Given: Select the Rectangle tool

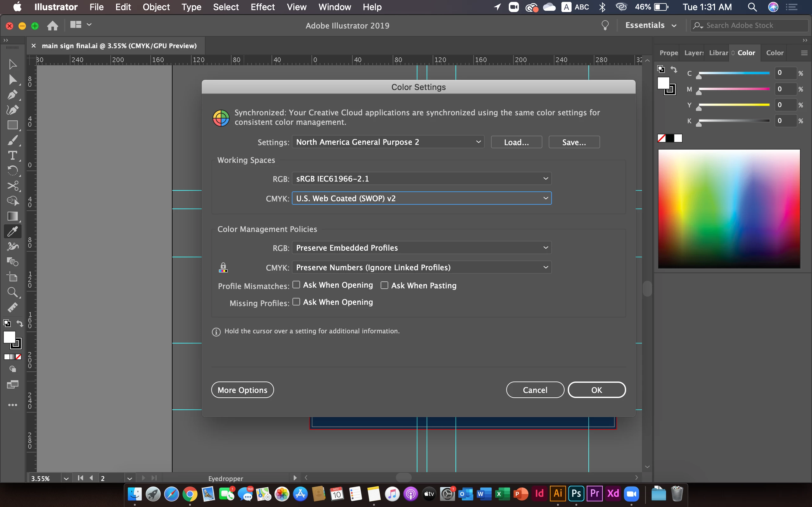Looking at the screenshot, I should (x=12, y=125).
